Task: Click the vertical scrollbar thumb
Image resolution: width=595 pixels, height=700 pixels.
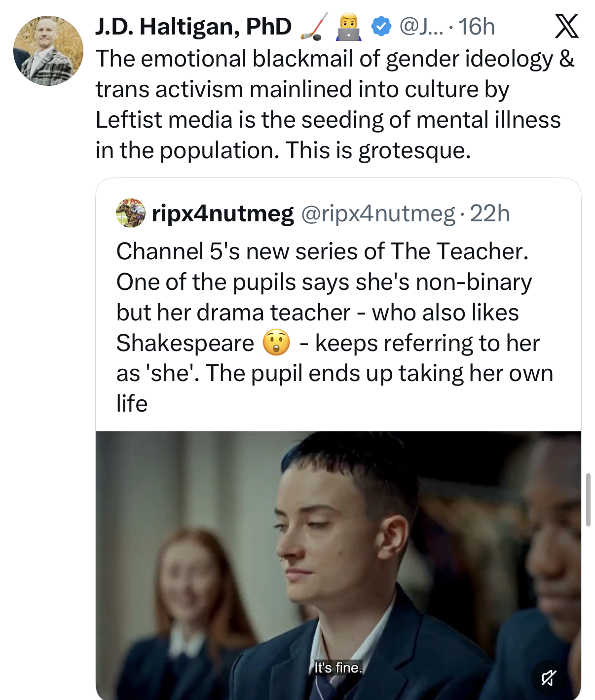Action: tap(588, 499)
